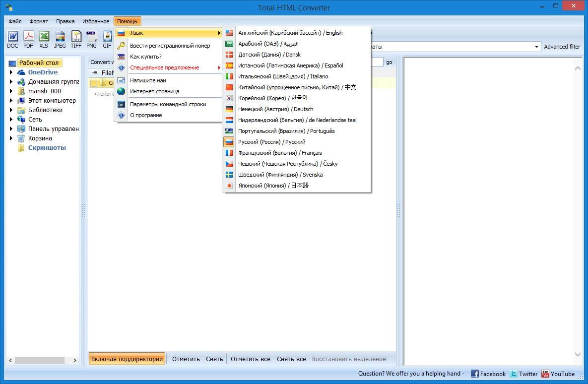Close the Помощь menu
588x384 pixels.
(127, 21)
